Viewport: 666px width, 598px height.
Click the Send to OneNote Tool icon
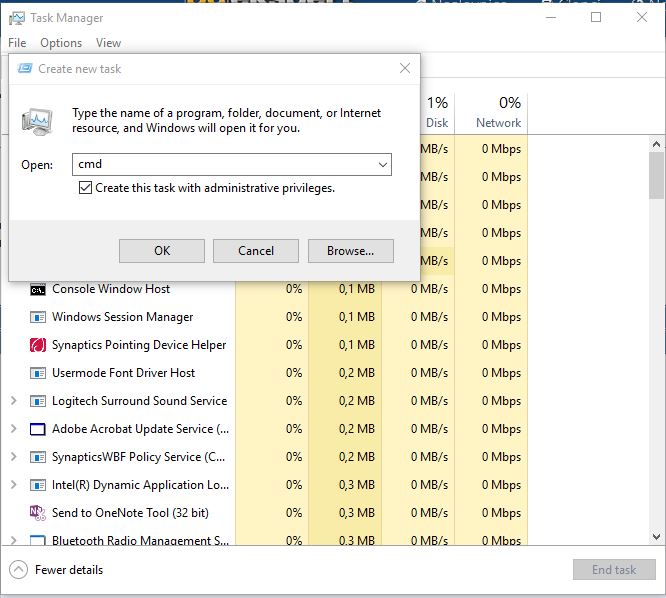(x=38, y=513)
